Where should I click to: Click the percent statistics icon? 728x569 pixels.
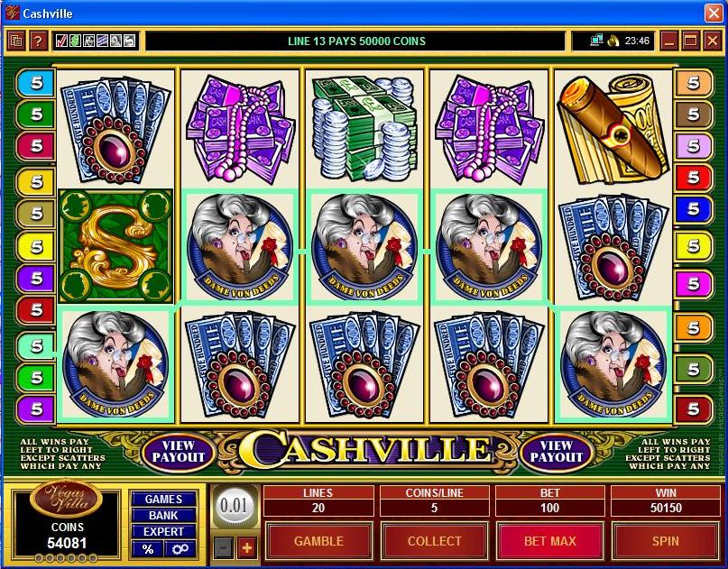[x=148, y=549]
